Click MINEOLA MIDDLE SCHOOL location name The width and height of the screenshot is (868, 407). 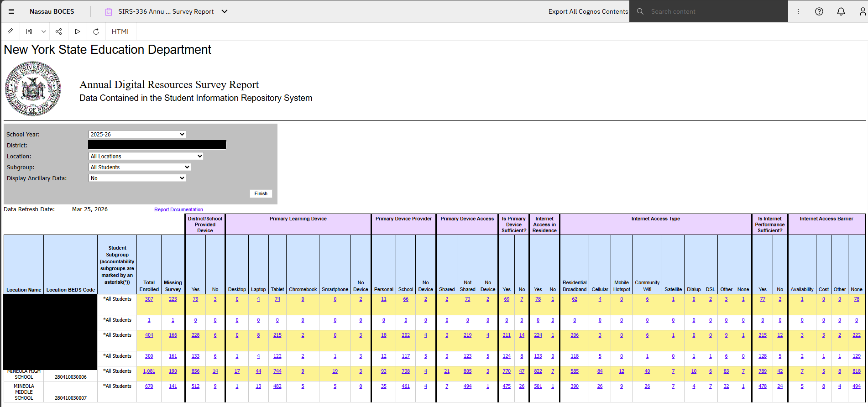coord(24,392)
